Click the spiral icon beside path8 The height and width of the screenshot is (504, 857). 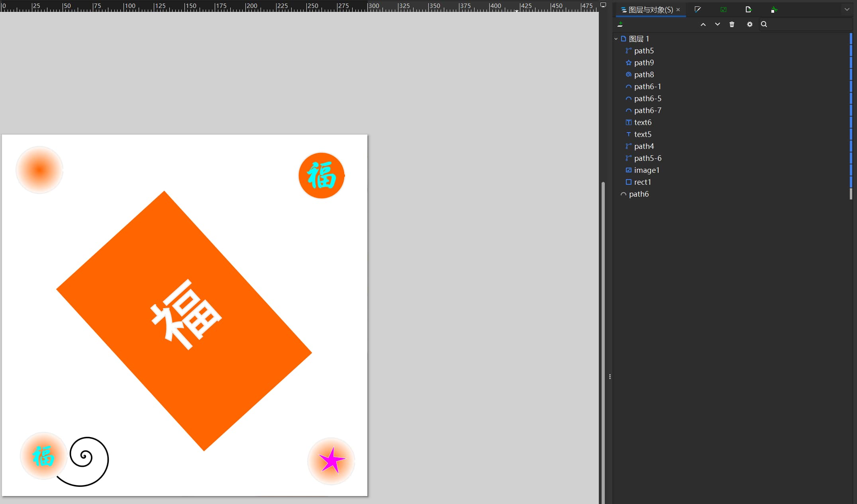click(x=629, y=74)
